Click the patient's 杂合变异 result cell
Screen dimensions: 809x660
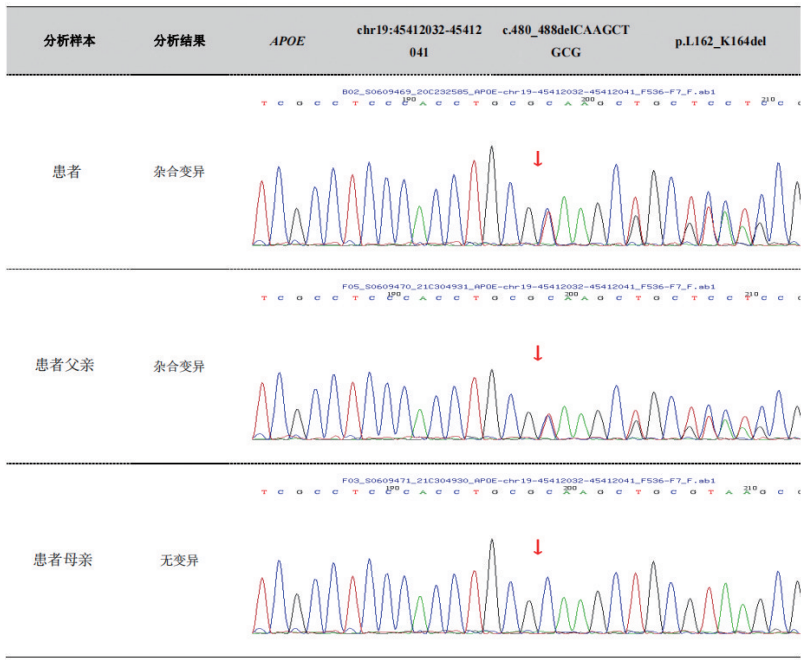(x=180, y=172)
